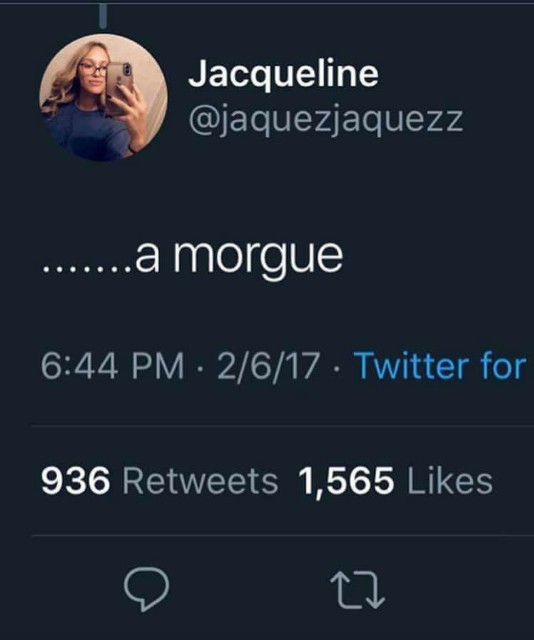Tap the reply speech bubble icon

click(x=147, y=588)
